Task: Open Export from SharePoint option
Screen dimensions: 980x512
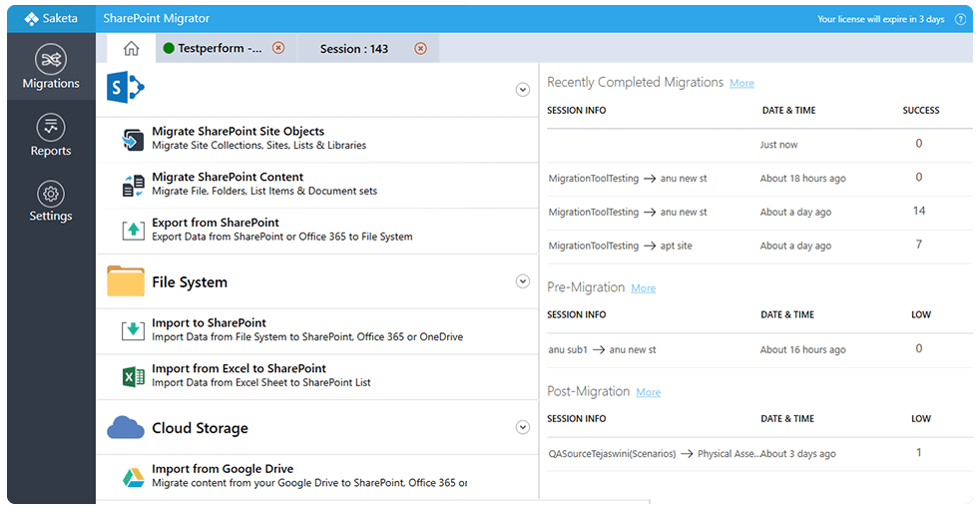Action: 317,231
